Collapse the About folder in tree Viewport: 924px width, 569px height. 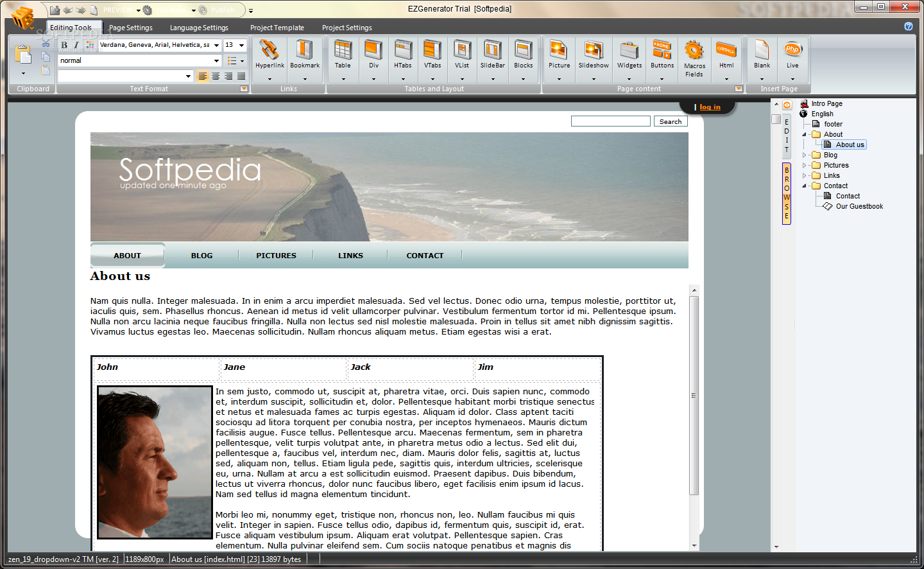[x=804, y=134]
